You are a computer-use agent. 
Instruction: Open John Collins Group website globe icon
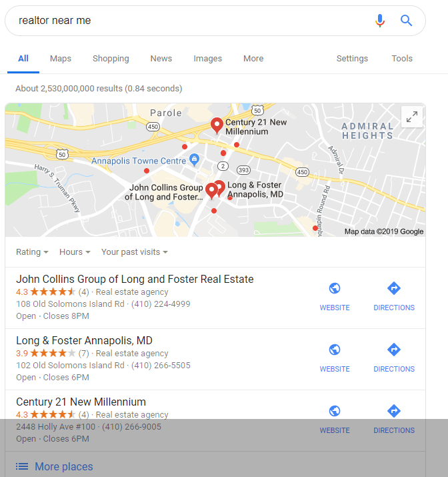[335, 288]
